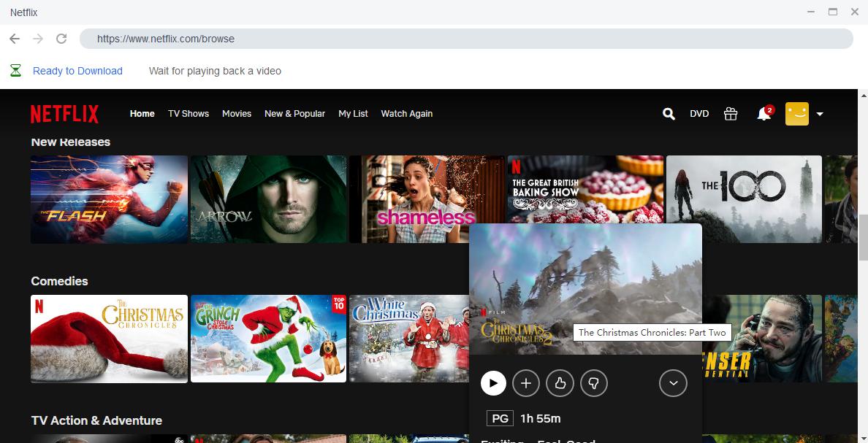
Task: Click the Comedies row heading
Action: [x=60, y=281]
